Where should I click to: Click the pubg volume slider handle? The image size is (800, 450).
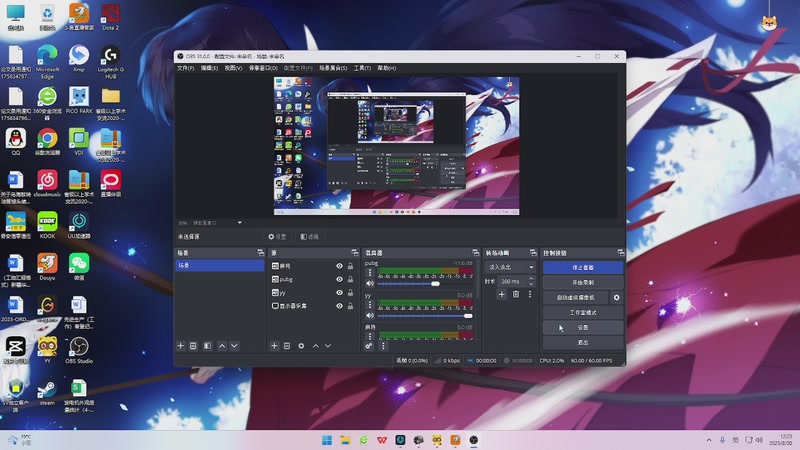[435, 284]
